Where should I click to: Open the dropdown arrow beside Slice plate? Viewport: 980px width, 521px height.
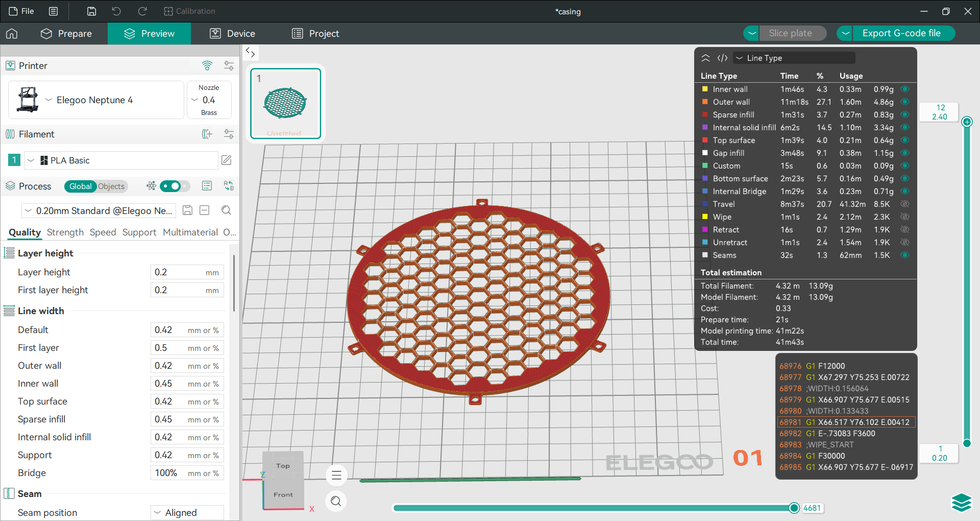pyautogui.click(x=751, y=33)
